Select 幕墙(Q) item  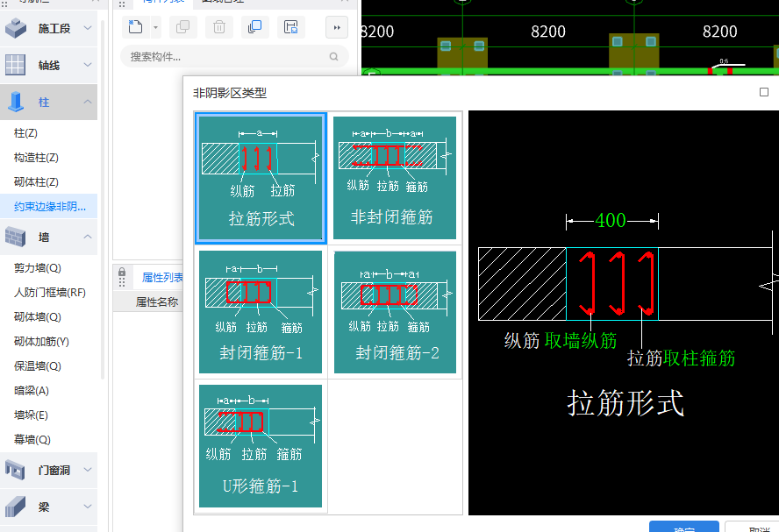coord(32,440)
